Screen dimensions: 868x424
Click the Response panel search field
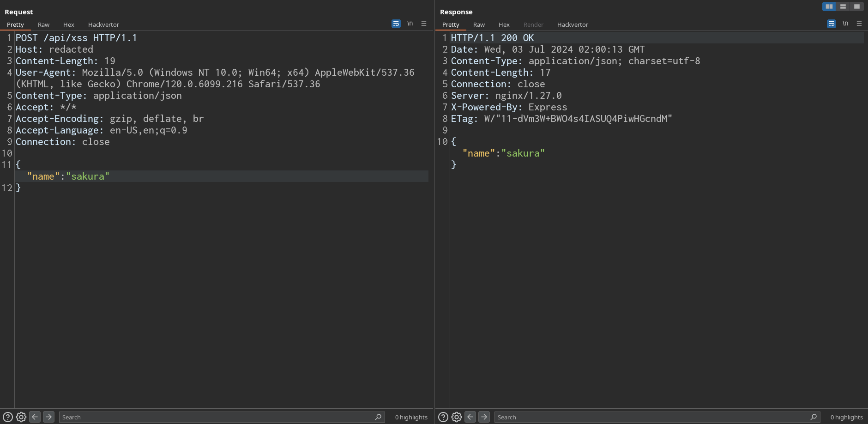(x=651, y=417)
